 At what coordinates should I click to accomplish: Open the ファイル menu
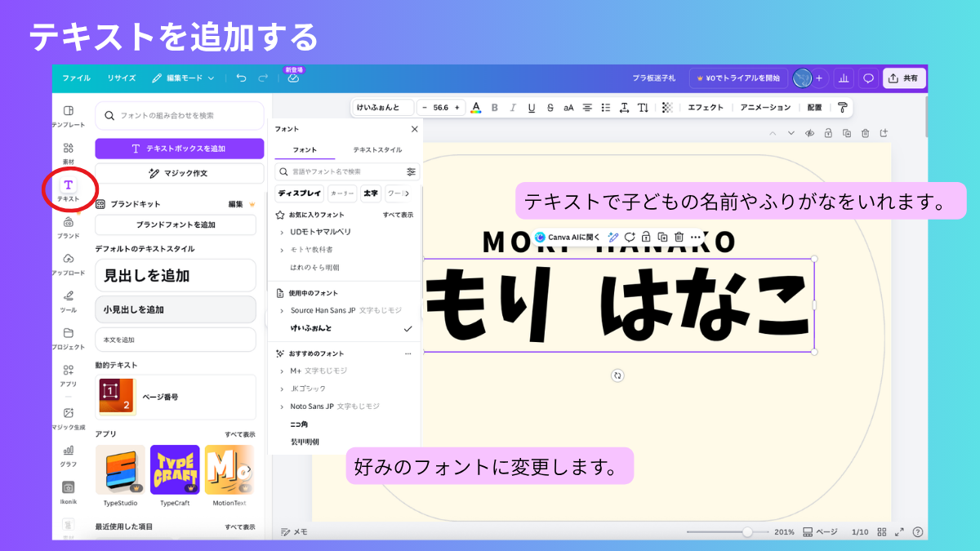point(76,78)
